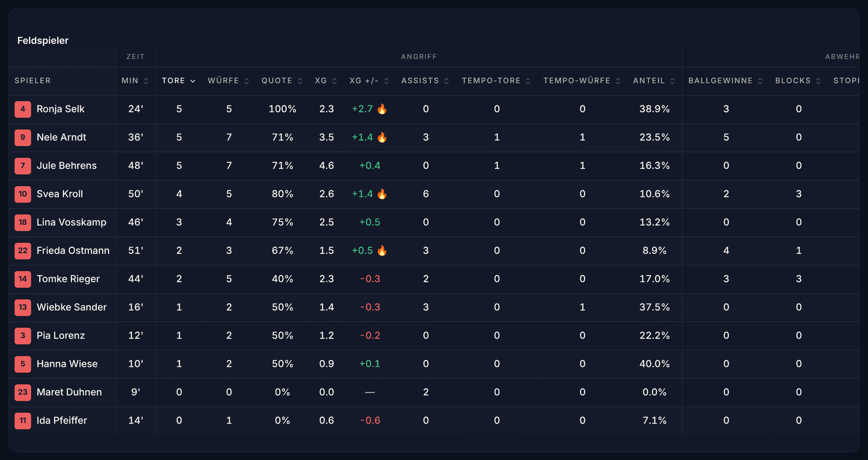Click Ronja Selk's 38.9% Anteil value
The height and width of the screenshot is (460, 868).
pyautogui.click(x=654, y=109)
